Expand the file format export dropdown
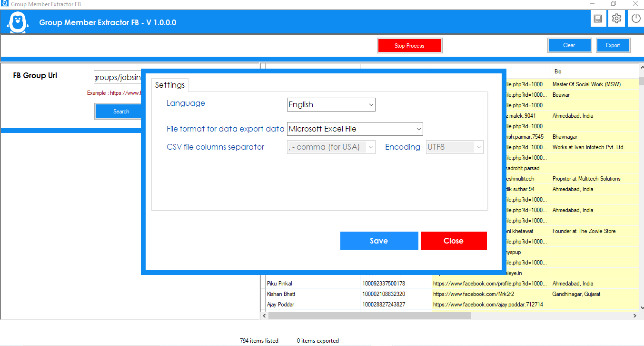This screenshot has height=346, width=644. [355, 129]
